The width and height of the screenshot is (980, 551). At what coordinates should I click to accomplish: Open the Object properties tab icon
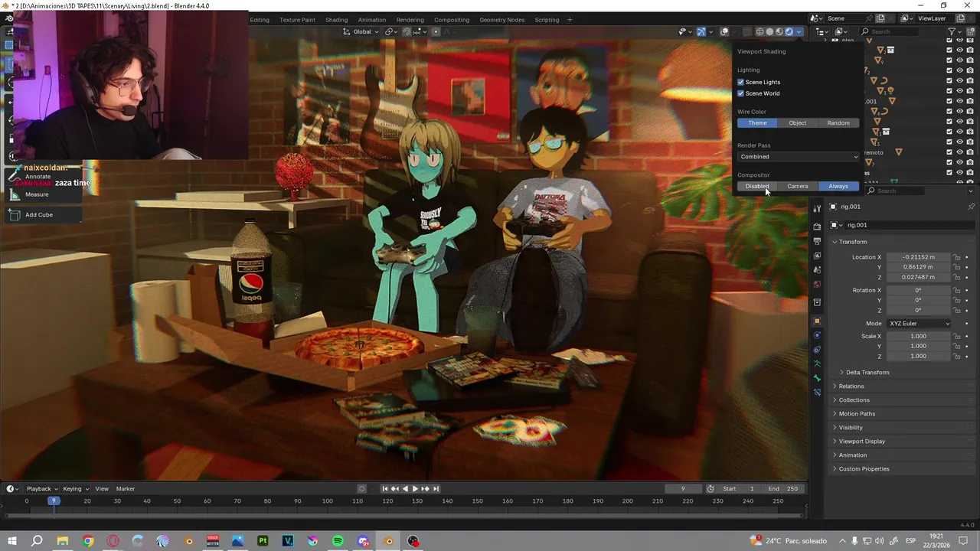coord(817,321)
